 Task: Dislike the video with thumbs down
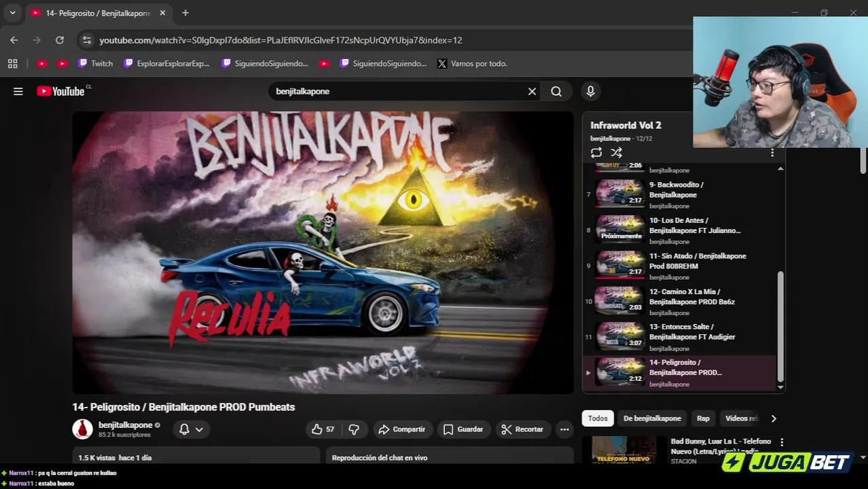(354, 429)
